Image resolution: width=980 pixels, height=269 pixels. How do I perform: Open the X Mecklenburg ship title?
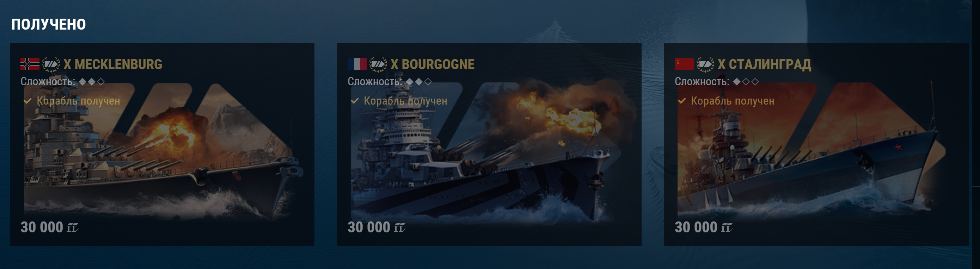[113, 64]
